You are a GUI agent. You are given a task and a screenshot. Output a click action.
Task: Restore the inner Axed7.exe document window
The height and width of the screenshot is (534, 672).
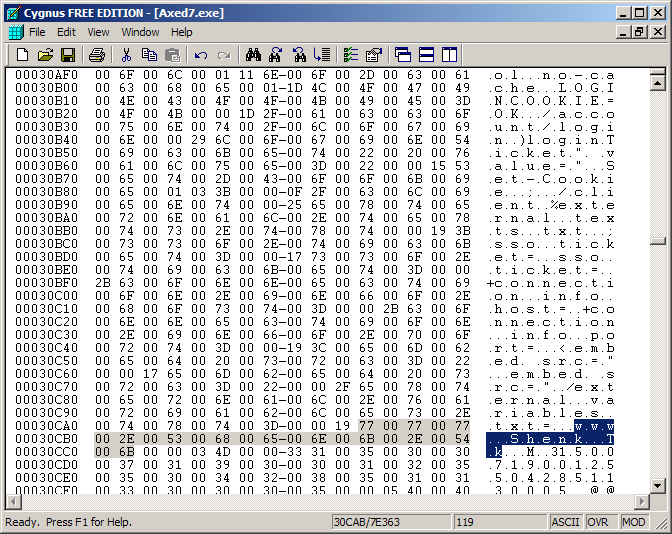640,32
